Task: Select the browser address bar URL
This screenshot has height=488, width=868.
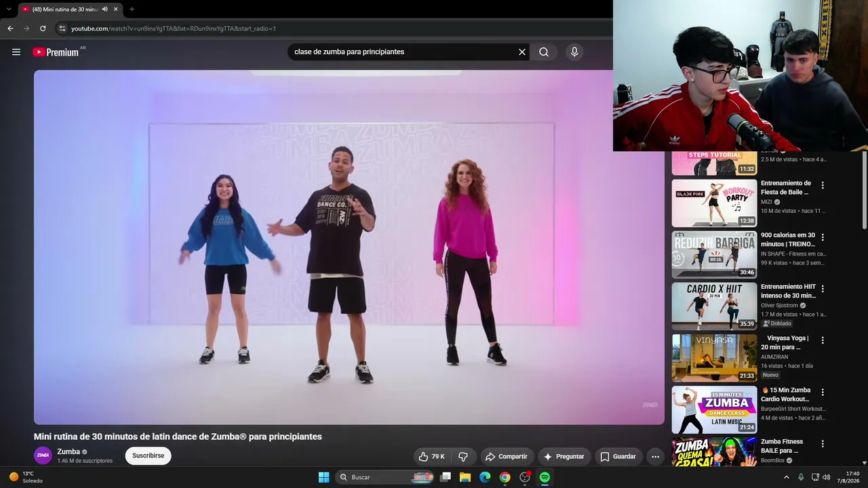Action: tap(174, 28)
